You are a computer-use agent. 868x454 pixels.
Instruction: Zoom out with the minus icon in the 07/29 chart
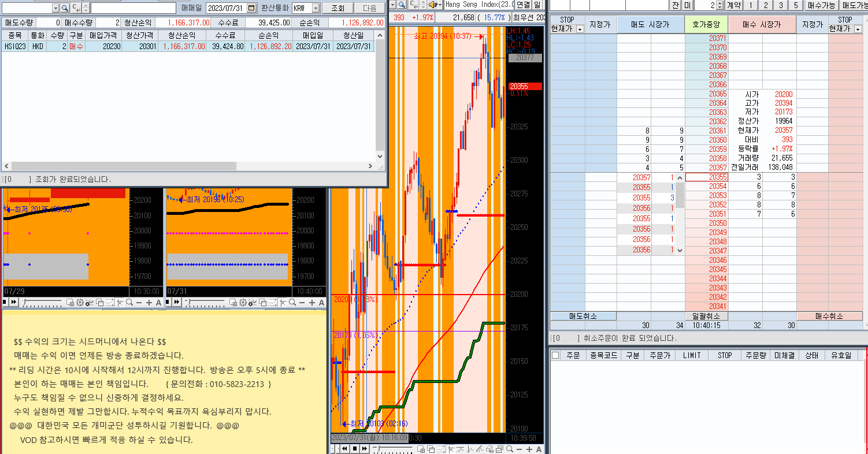click(139, 302)
